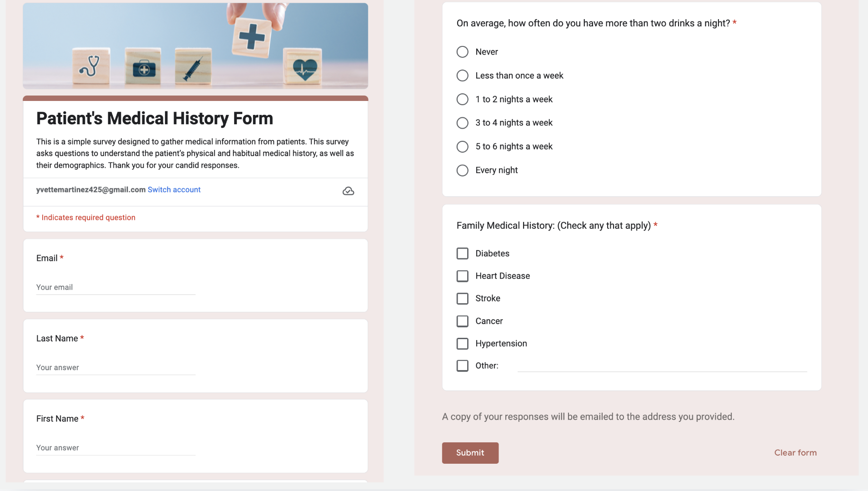Screen dimensions: 868x491
Task: Focus the Your email input field
Action: point(116,287)
